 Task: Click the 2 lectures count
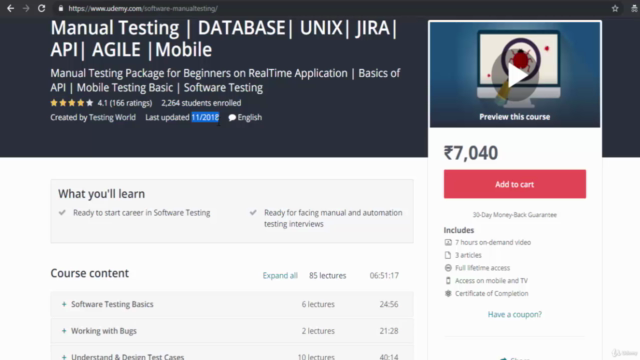click(x=318, y=331)
